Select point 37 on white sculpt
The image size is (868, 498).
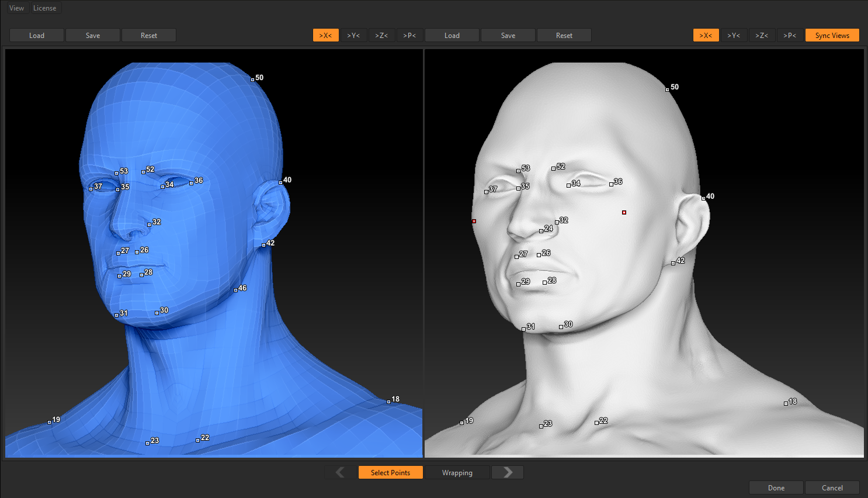pyautogui.click(x=486, y=192)
